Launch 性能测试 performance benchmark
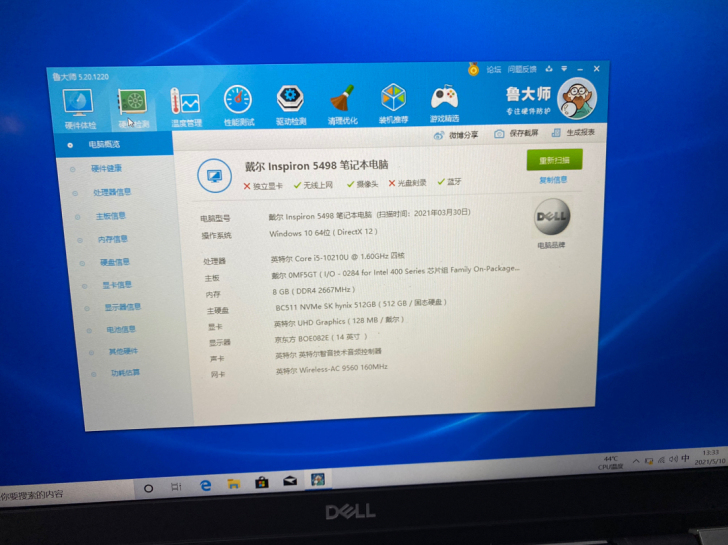Image resolution: width=728 pixels, height=545 pixels. (x=239, y=106)
